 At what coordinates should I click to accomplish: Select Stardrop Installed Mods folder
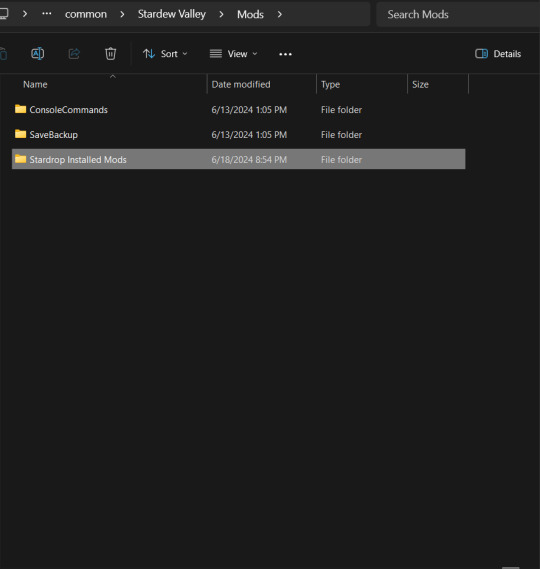click(238, 159)
